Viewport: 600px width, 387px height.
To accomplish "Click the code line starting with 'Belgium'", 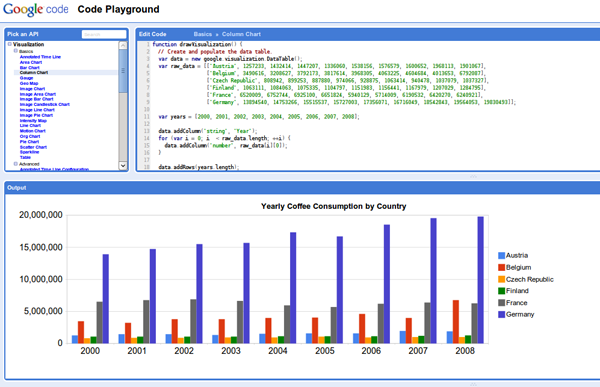I will (x=346, y=73).
